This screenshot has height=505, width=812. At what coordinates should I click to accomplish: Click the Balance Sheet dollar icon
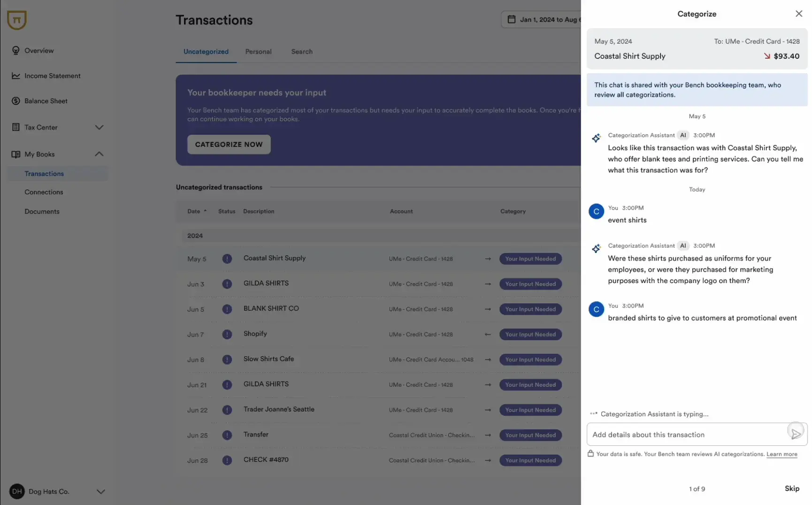[15, 101]
